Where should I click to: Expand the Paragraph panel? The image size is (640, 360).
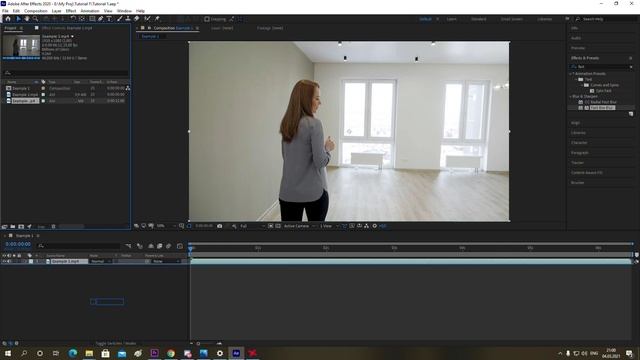click(x=580, y=153)
